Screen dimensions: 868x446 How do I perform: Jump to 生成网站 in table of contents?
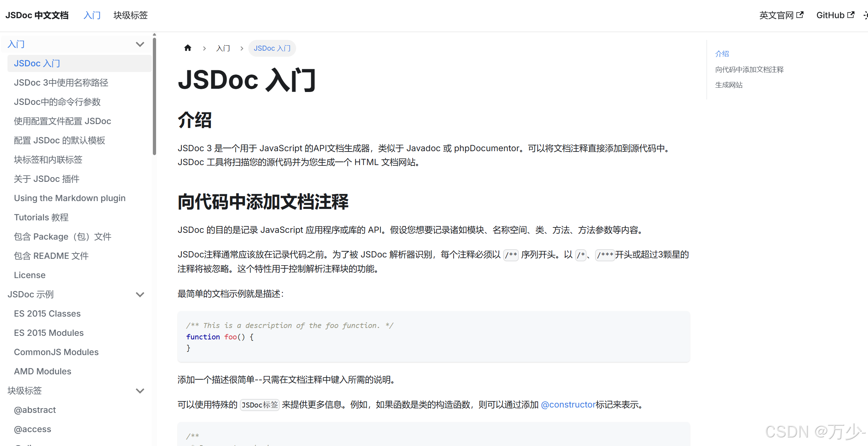coord(729,85)
